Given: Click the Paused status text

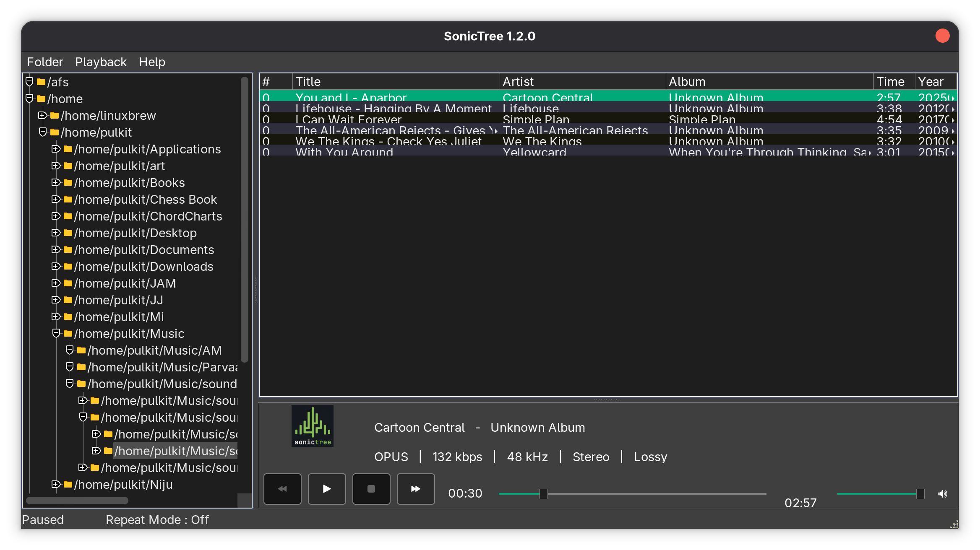Looking at the screenshot, I should pyautogui.click(x=43, y=520).
